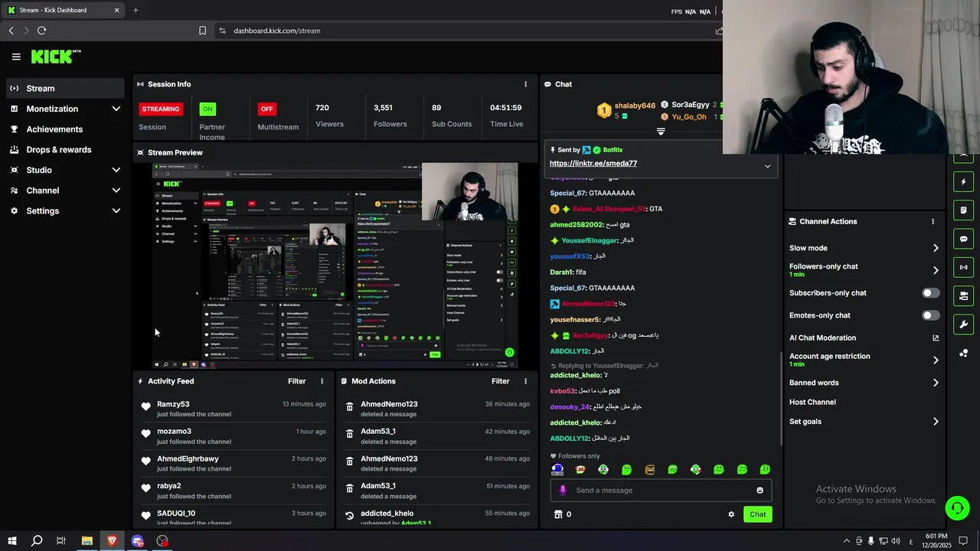The width and height of the screenshot is (980, 551).
Task: Click the Brave browser taskbar icon
Action: point(112,541)
